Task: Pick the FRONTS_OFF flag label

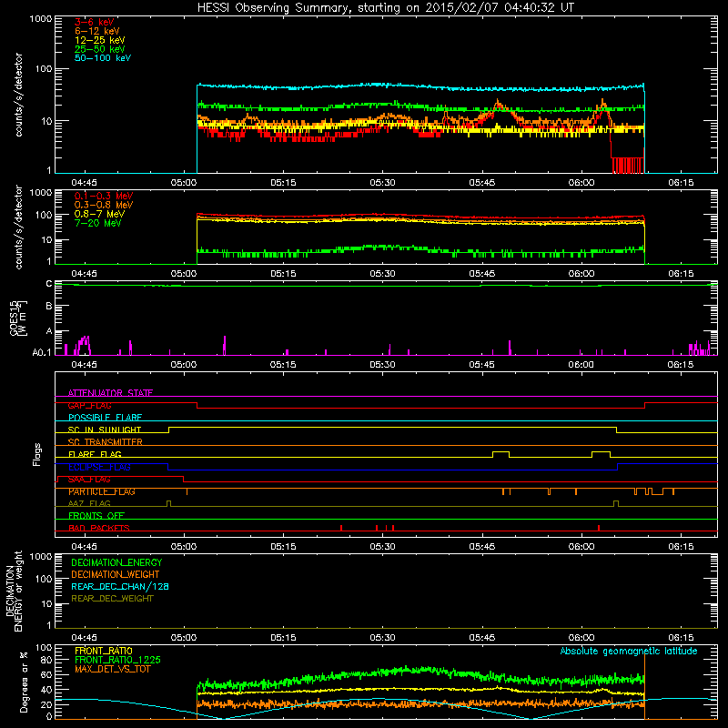Action: click(96, 516)
